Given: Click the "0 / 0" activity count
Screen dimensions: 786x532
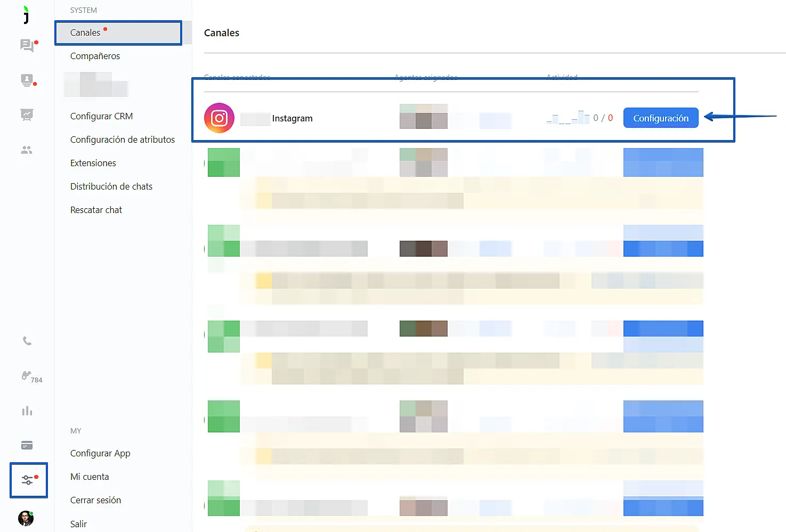Looking at the screenshot, I should [603, 118].
